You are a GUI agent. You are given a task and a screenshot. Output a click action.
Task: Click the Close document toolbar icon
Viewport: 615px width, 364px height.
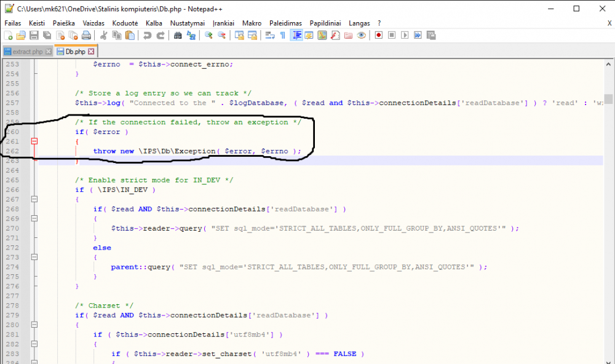pyautogui.click(x=60, y=36)
